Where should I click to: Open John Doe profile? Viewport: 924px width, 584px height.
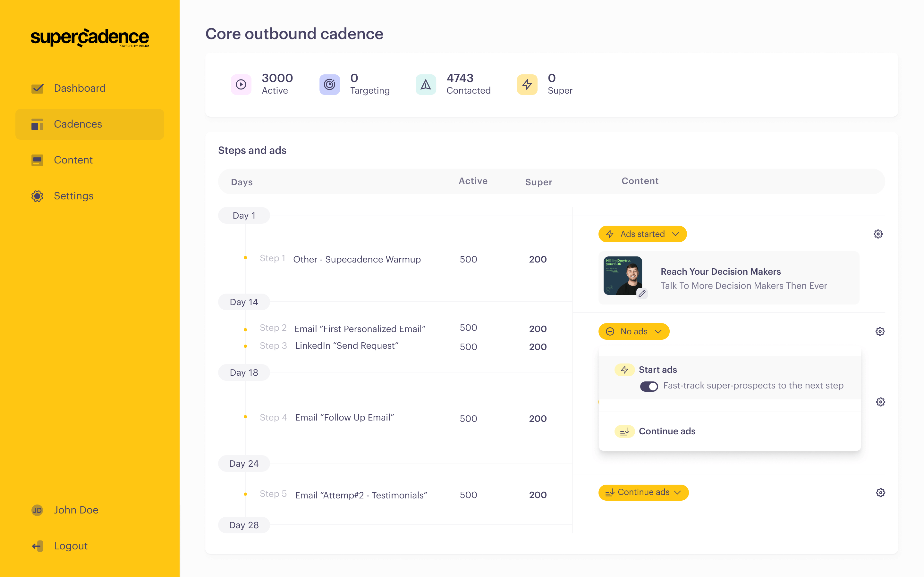tap(76, 510)
